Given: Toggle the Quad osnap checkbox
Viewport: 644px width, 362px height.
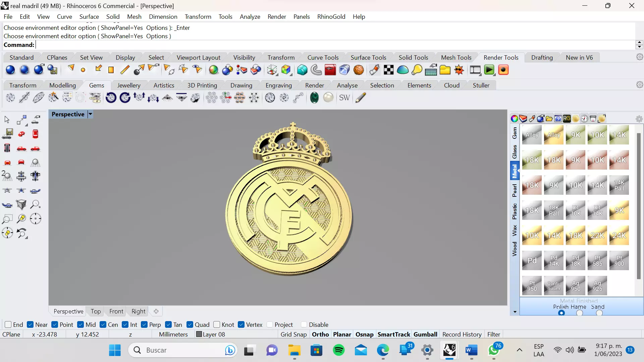Looking at the screenshot, I should 190,324.
